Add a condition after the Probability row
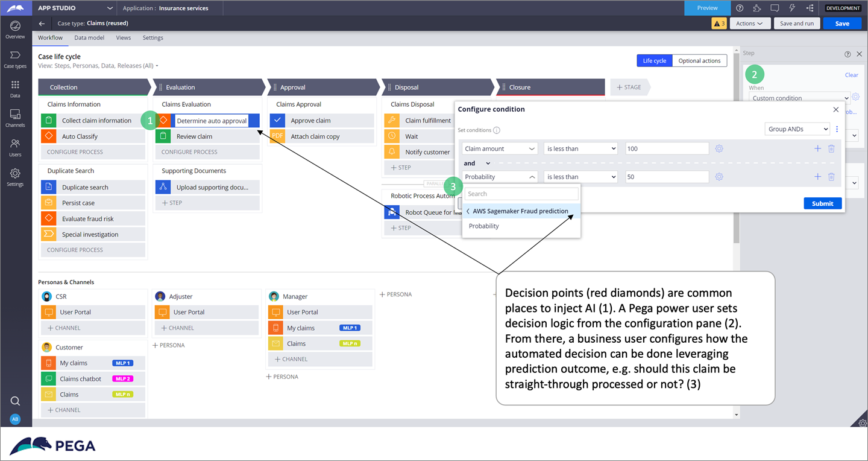This screenshot has height=461, width=868. pos(817,177)
